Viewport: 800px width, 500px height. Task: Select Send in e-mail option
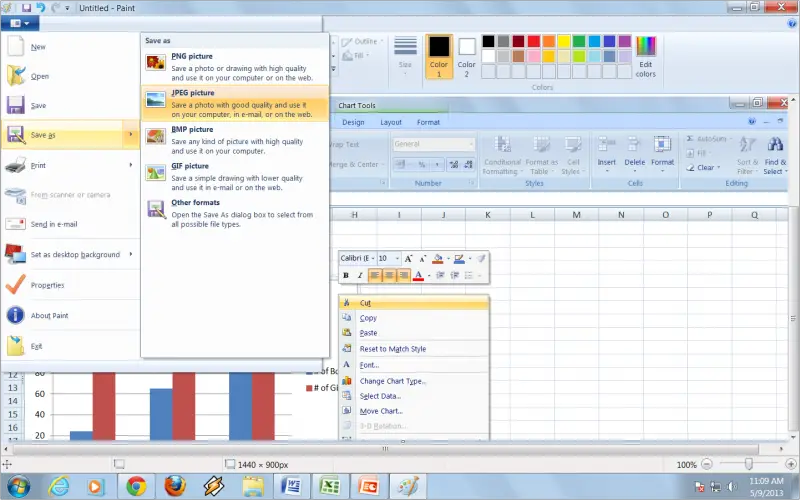70,224
